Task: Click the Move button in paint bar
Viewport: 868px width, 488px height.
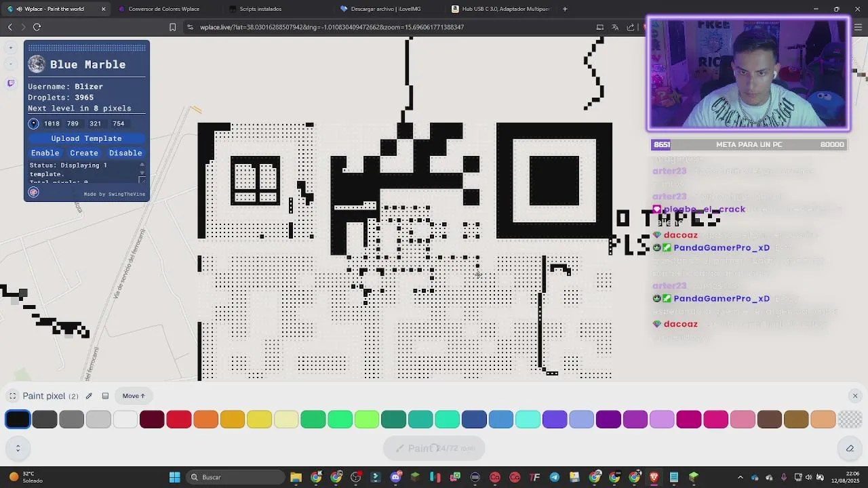Action: pyautogui.click(x=134, y=396)
